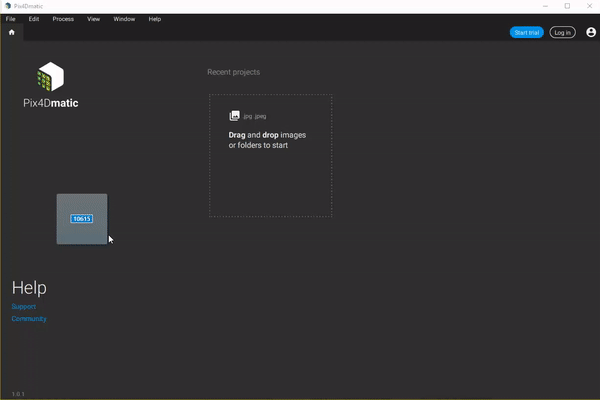This screenshot has width=600, height=400.
Task: Click the Log in button
Action: coord(562,32)
